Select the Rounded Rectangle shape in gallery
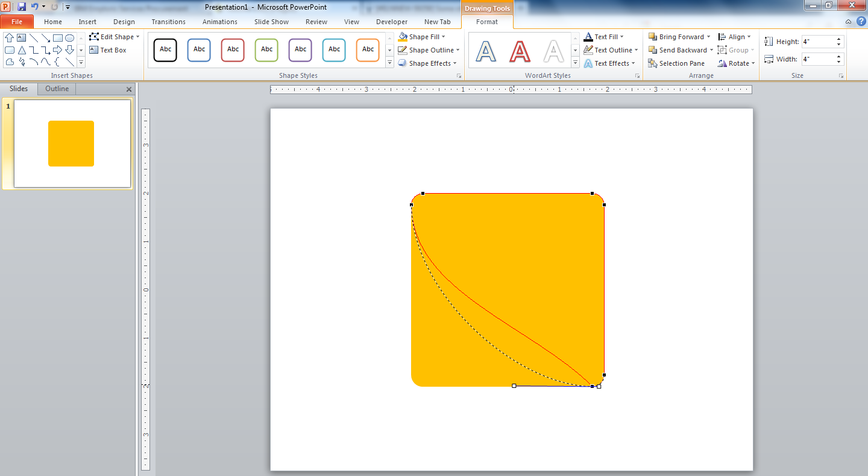Viewport: 868px width, 476px height. click(x=10, y=49)
